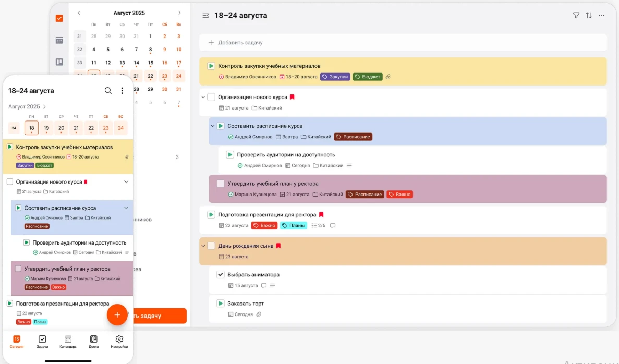The width and height of the screenshot is (619, 364).
Task: Collapse the 'День рождения сына' task group
Action: click(203, 246)
